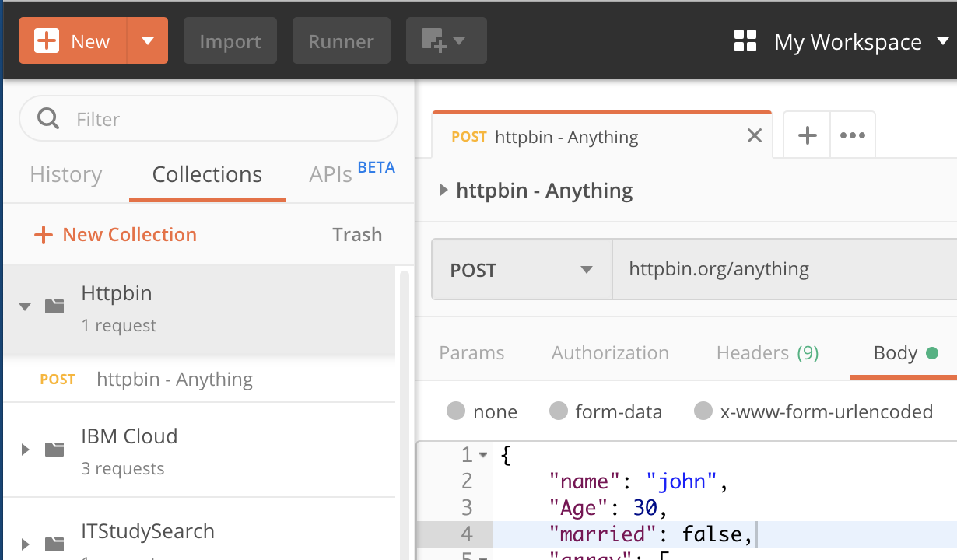Select the ITStudySearch collection name
957x560 pixels.
tap(148, 532)
